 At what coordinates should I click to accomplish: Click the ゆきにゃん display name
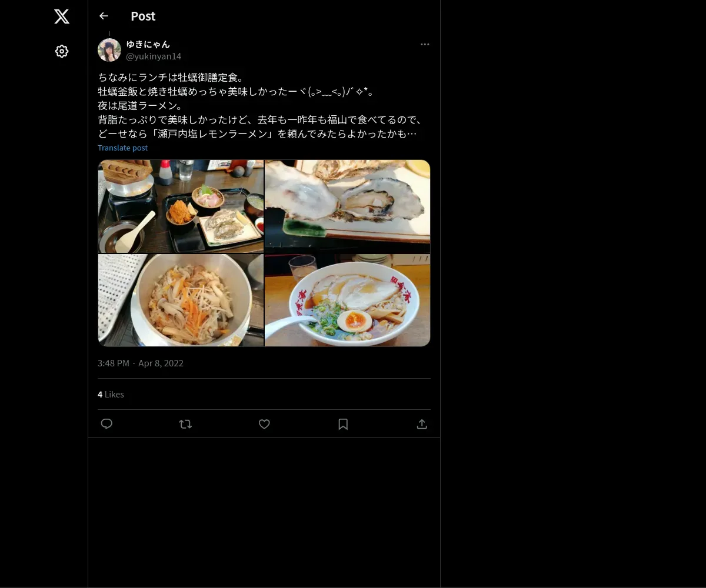coord(148,44)
